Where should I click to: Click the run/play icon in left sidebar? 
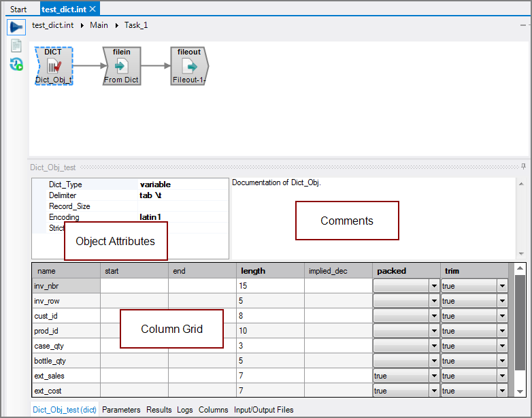(16, 27)
